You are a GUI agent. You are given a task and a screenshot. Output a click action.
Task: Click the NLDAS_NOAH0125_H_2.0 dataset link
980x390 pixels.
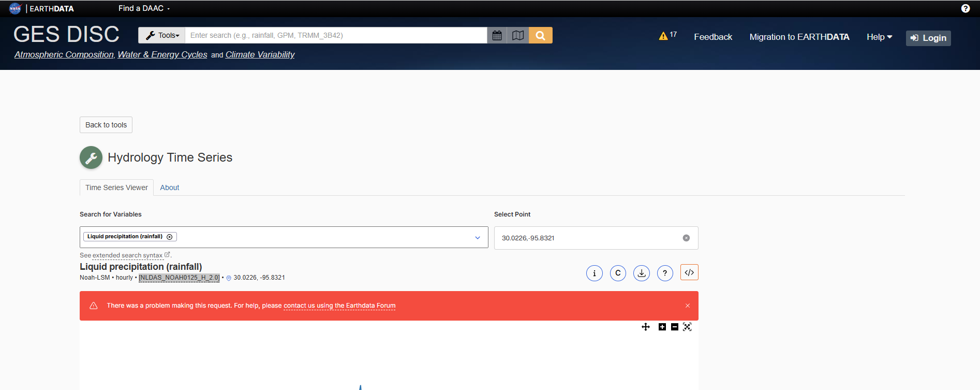coord(179,278)
